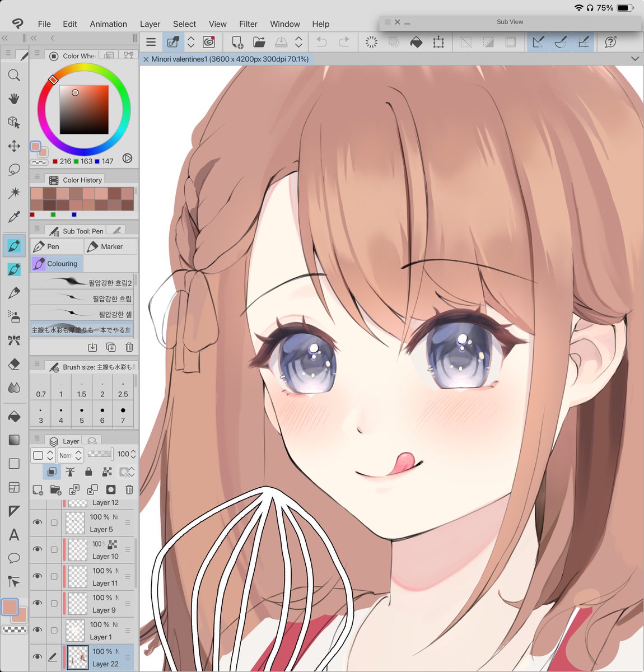
Task: Click the help question-mark icon
Action: coord(611,42)
